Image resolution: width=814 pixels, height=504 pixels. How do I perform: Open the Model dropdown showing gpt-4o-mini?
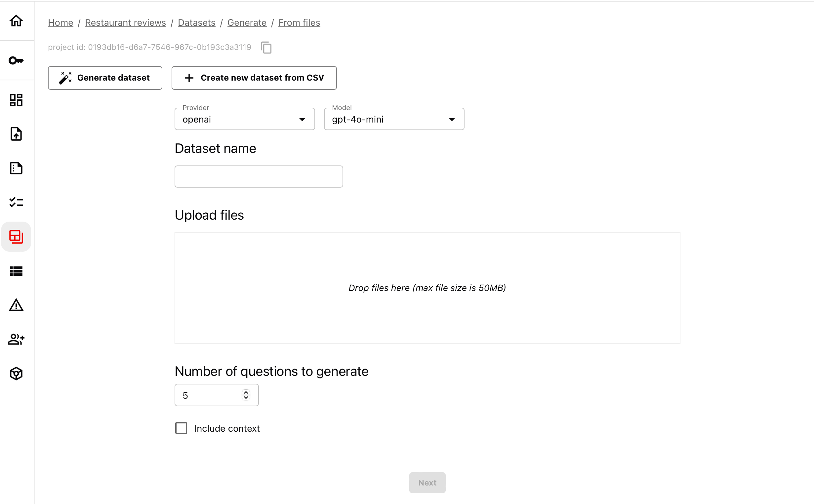coord(394,119)
